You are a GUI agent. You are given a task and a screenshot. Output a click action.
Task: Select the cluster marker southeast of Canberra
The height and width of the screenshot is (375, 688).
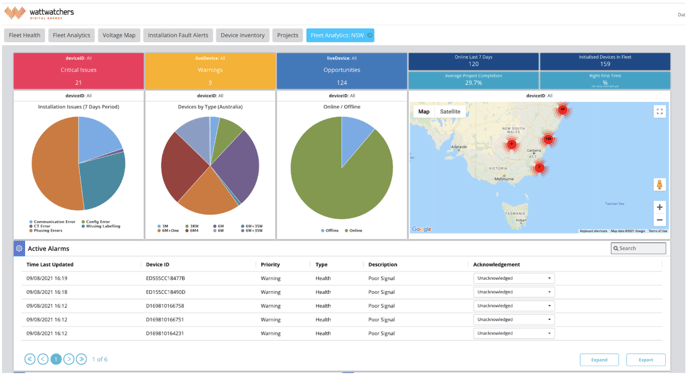[540, 168]
